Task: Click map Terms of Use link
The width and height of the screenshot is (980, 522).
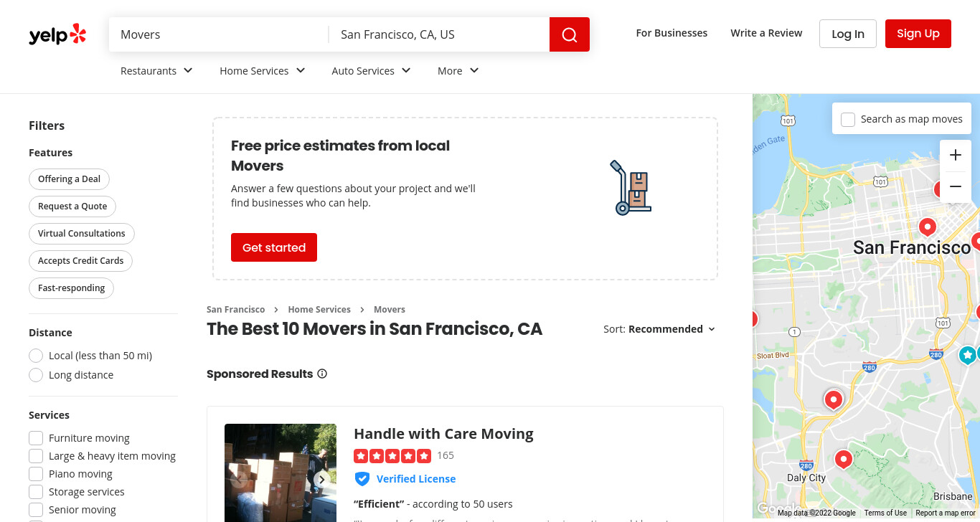Action: (x=885, y=513)
